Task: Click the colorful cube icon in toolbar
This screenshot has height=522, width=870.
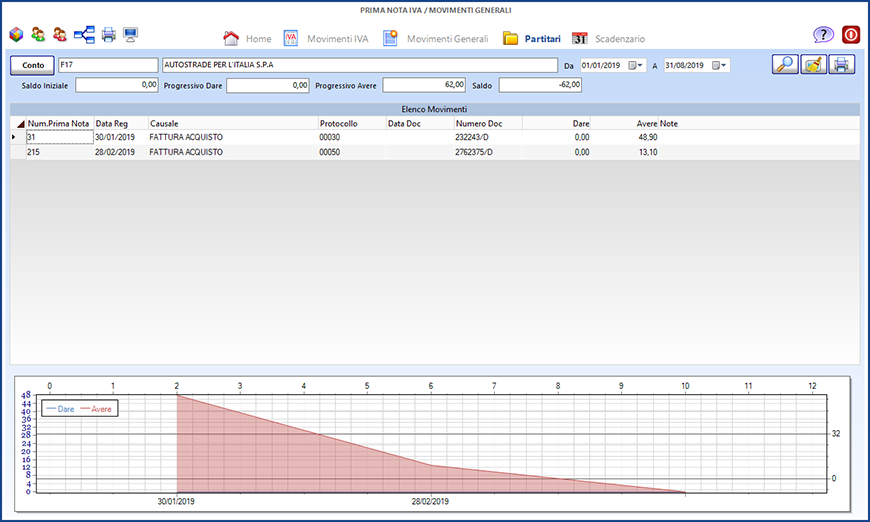Action: click(16, 35)
